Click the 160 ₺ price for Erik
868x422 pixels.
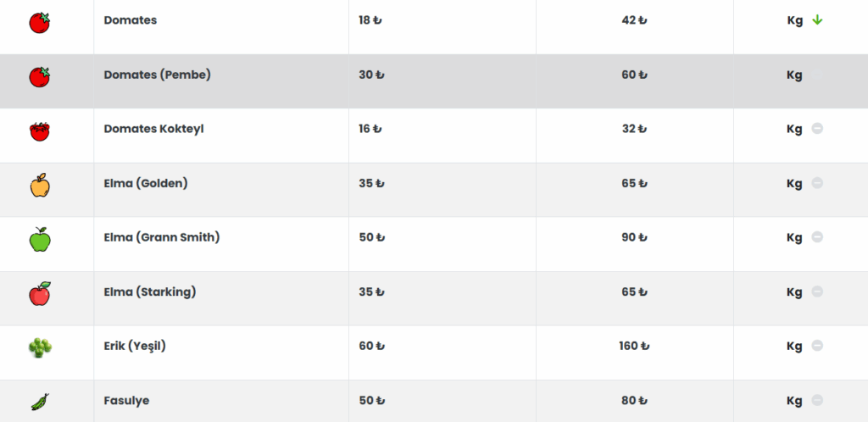[634, 347]
